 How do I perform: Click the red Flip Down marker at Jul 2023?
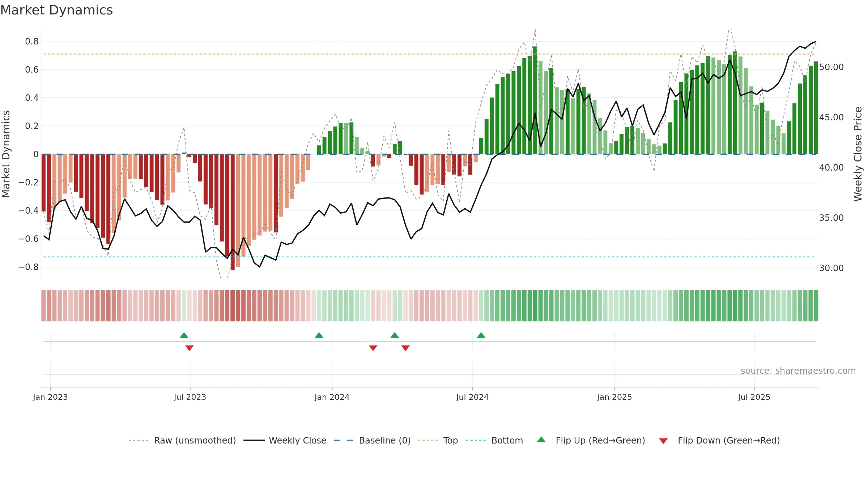(x=190, y=348)
